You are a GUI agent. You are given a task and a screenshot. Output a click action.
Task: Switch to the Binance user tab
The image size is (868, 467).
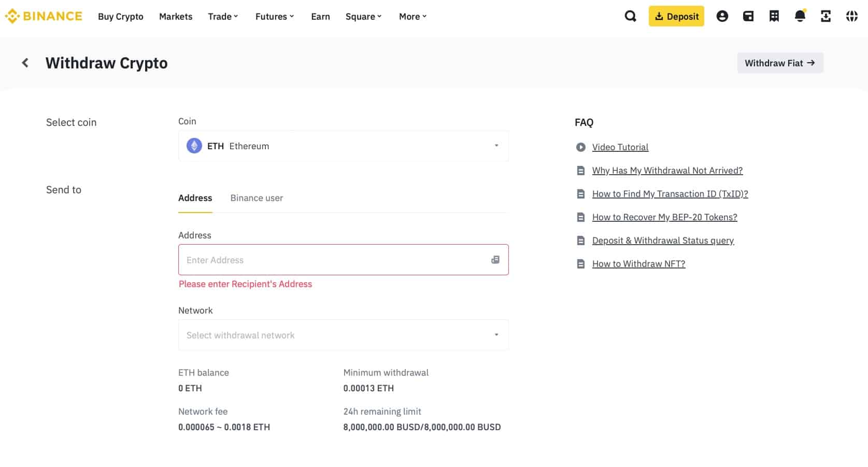point(257,198)
